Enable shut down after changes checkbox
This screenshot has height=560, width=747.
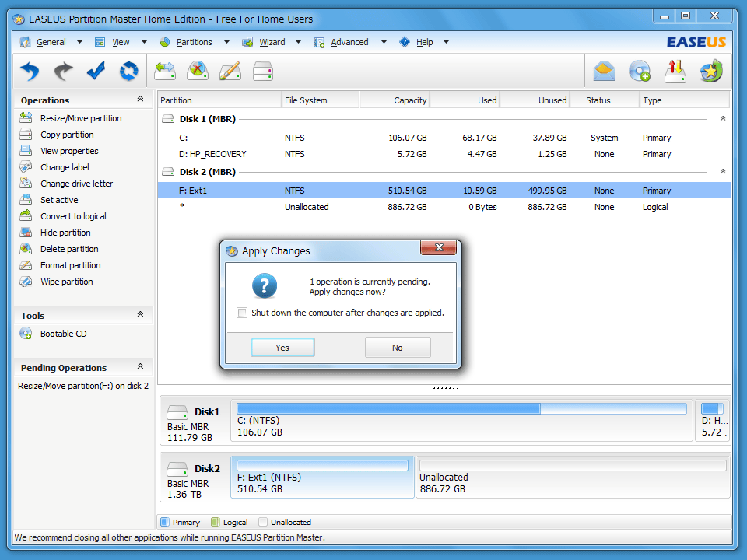pyautogui.click(x=242, y=313)
